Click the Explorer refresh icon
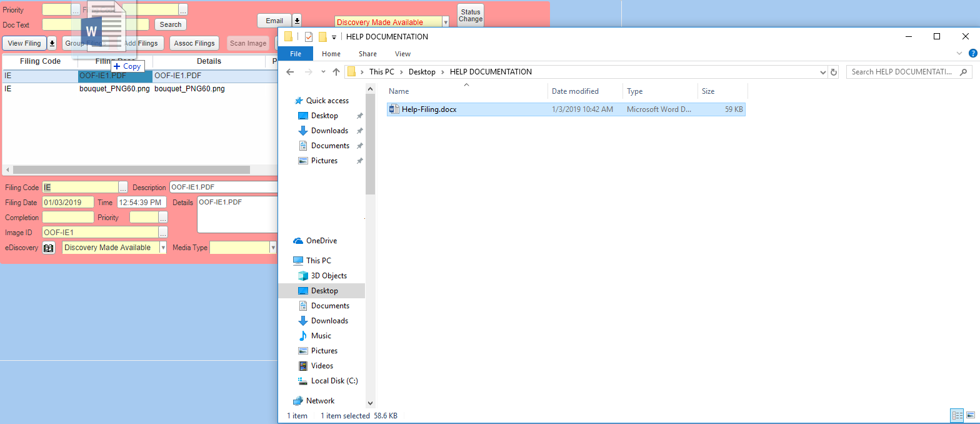Screen dimensions: 980x424 coord(833,72)
